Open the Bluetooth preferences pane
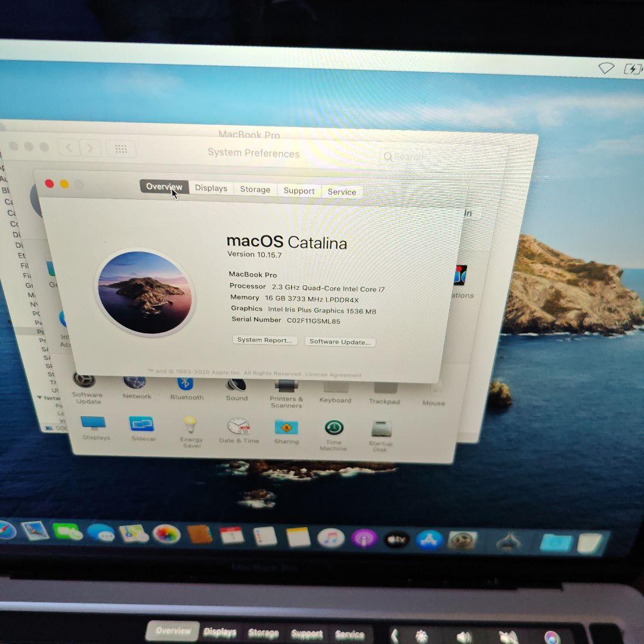This screenshot has width=644, height=644. [x=187, y=385]
